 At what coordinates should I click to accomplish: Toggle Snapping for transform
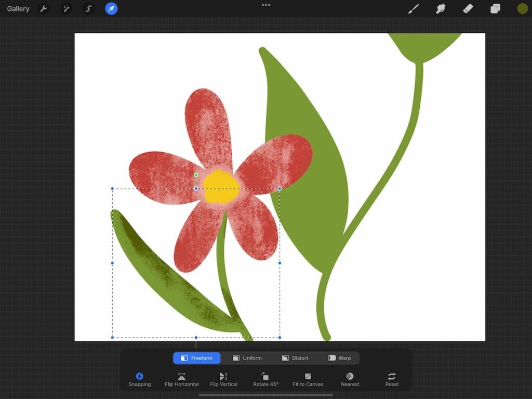pos(139,378)
